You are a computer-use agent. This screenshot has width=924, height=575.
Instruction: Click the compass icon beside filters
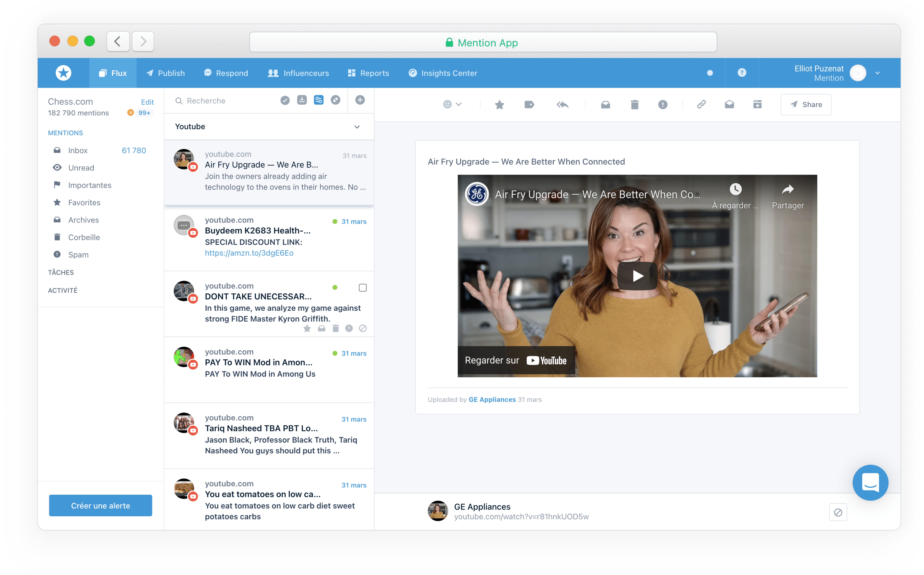(335, 100)
